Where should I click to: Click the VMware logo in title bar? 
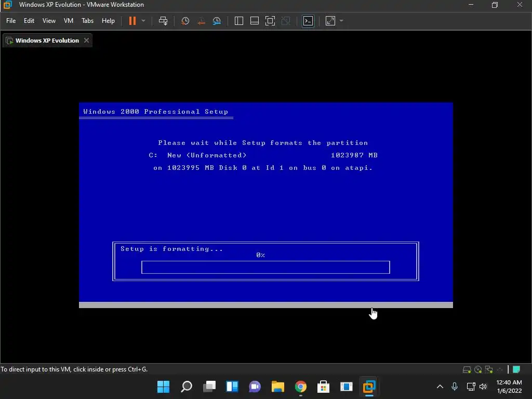click(x=7, y=5)
